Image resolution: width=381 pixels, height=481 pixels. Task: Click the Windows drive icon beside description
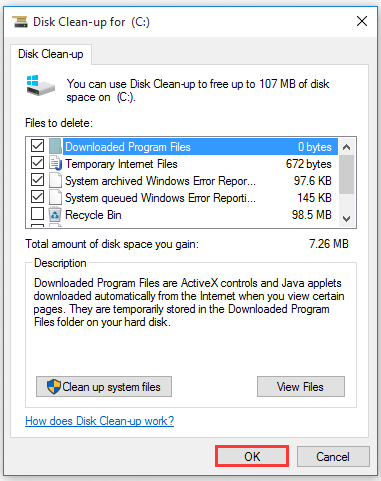(x=40, y=85)
